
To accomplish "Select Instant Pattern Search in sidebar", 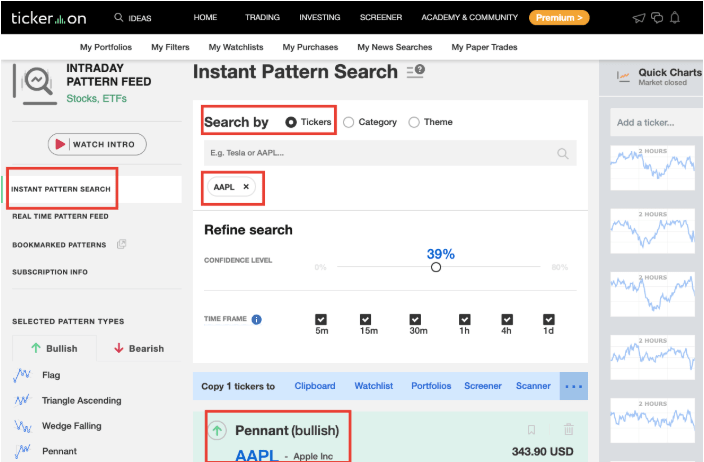I will coord(61,189).
